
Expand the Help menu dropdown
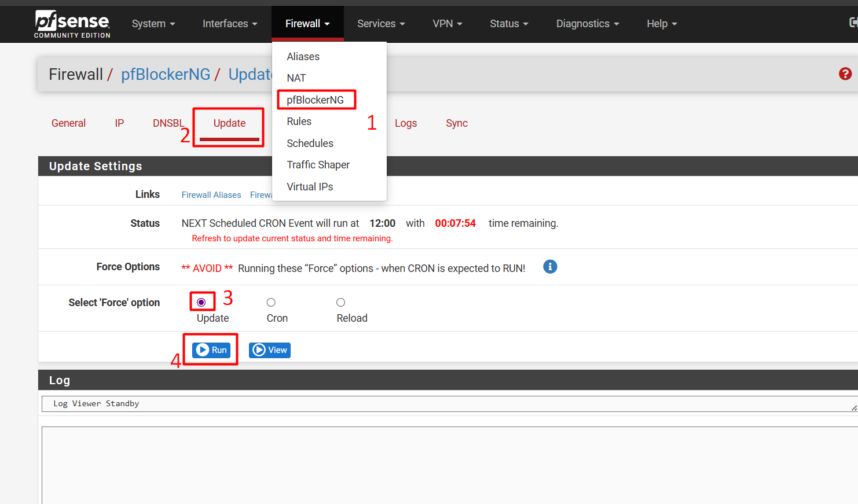662,24
